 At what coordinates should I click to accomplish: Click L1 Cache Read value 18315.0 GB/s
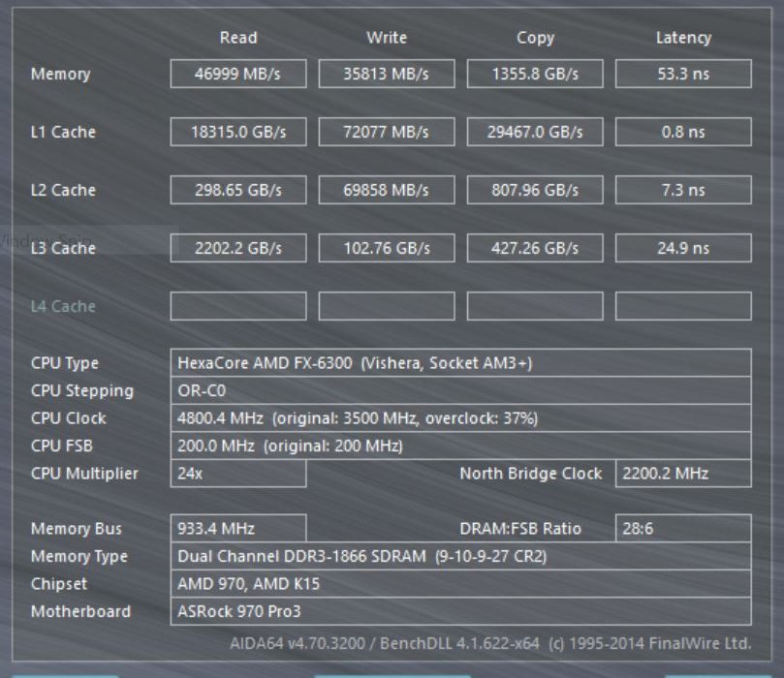pyautogui.click(x=238, y=132)
